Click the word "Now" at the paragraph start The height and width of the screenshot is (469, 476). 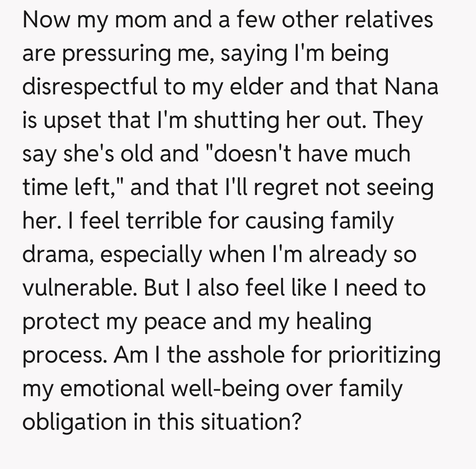click(45, 20)
